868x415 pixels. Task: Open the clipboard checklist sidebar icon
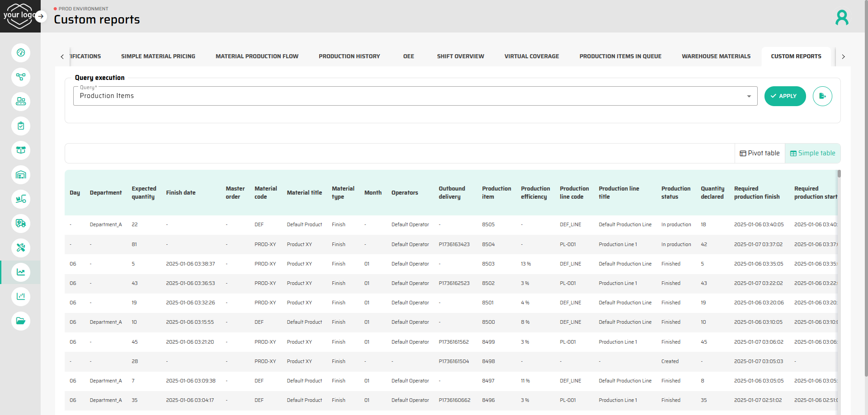click(21, 126)
